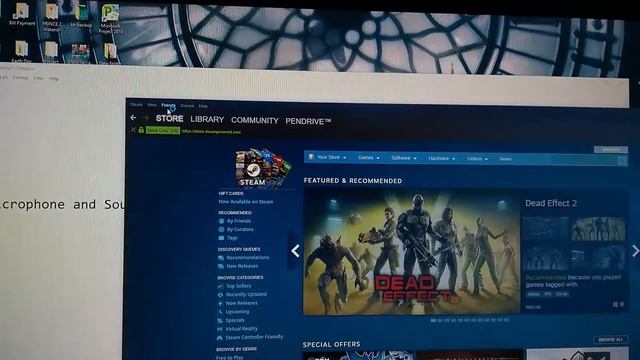Click the Dead Effect 2 main banner
The width and height of the screenshot is (640, 360).
tap(411, 252)
